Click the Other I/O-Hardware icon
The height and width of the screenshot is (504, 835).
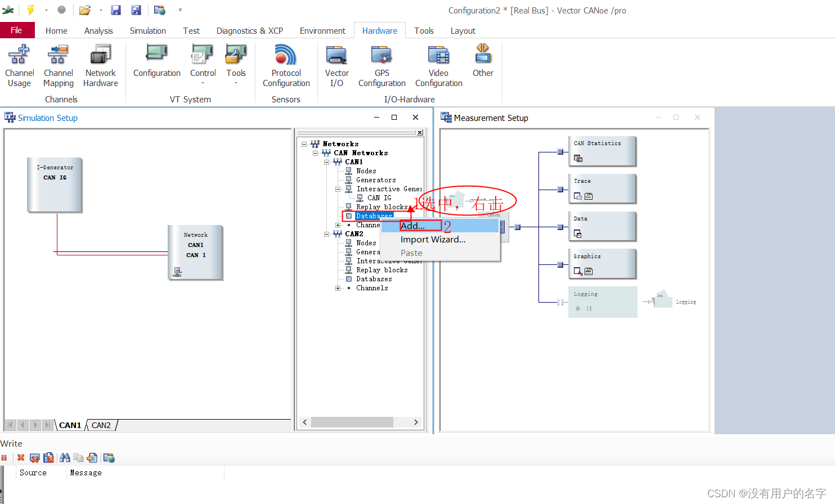click(x=483, y=61)
